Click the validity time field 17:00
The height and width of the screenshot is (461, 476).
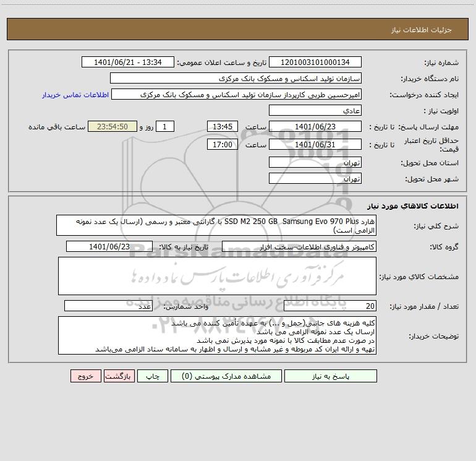pyautogui.click(x=222, y=144)
